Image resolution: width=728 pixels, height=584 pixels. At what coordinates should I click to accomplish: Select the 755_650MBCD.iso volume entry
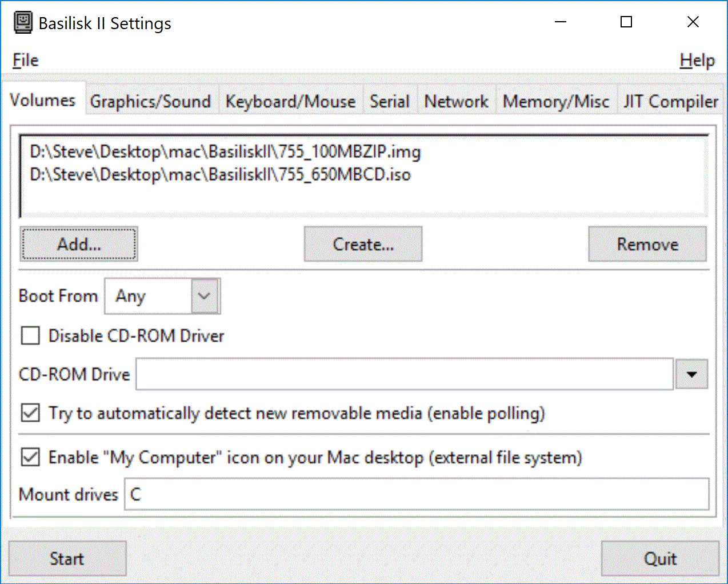coord(221,174)
